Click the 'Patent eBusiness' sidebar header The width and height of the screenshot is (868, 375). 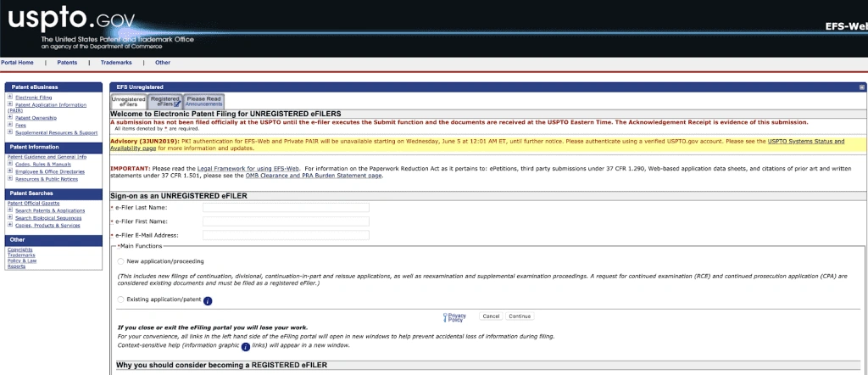[x=53, y=87]
